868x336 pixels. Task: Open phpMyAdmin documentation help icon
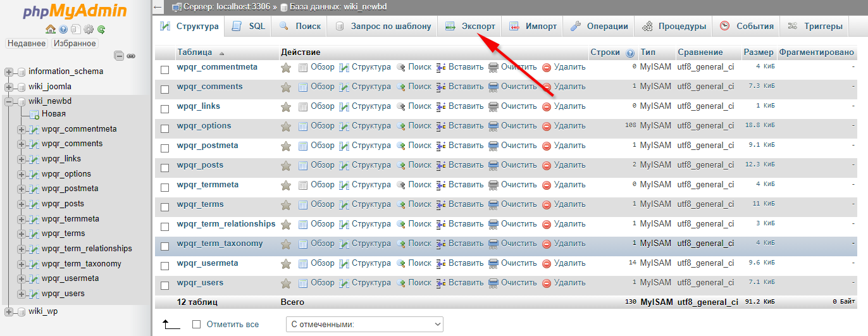coord(63,29)
